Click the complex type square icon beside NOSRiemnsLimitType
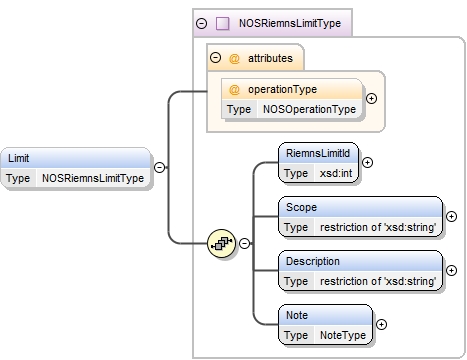The image size is (467, 360). tap(222, 24)
